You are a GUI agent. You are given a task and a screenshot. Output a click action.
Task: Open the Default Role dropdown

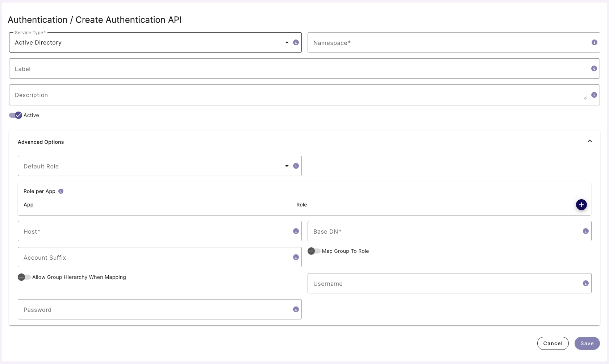[286, 166]
